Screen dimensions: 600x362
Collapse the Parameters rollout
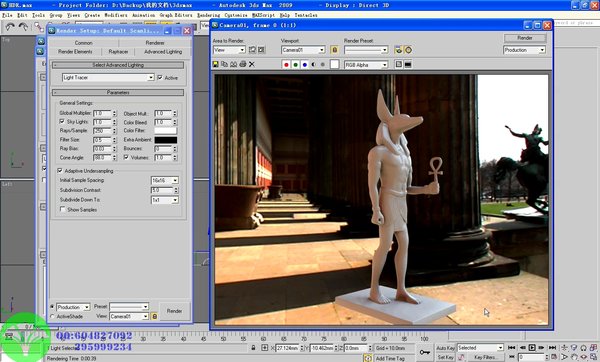point(118,93)
